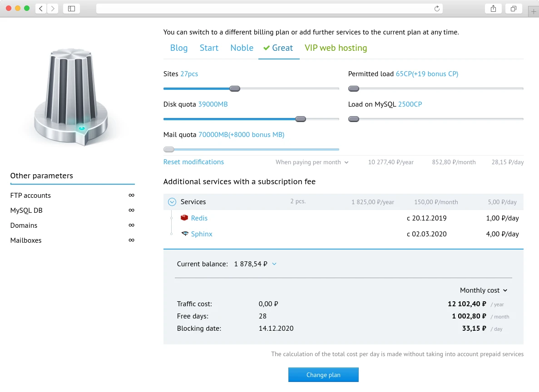
Task: Open the 'When paying per month' dropdown
Action: [x=312, y=162]
